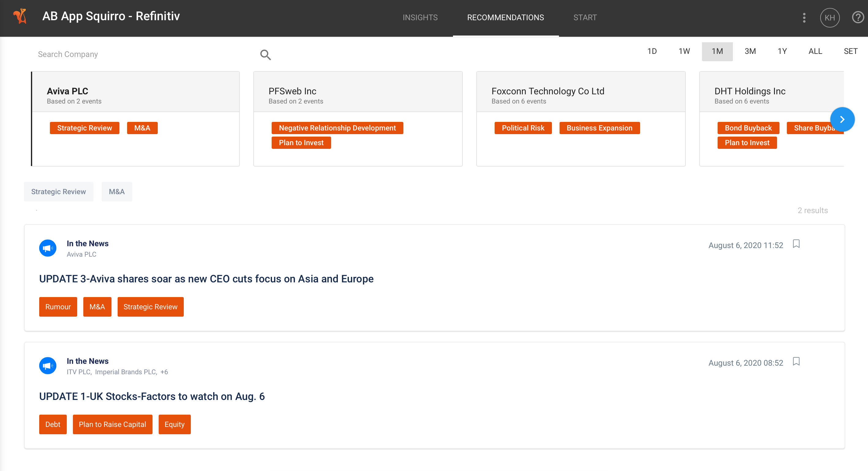Screen dimensions: 868x471
Task: Expand the +6 more companies link
Action: click(164, 372)
